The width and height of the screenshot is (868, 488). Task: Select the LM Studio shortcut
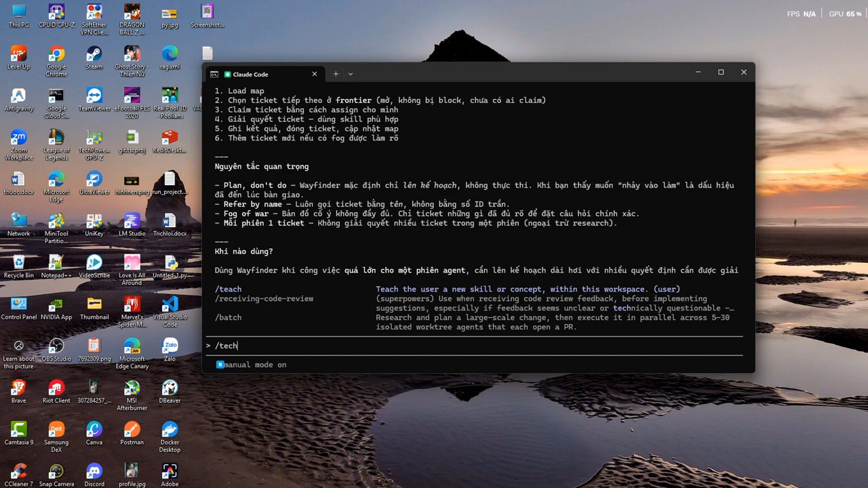[x=132, y=225]
